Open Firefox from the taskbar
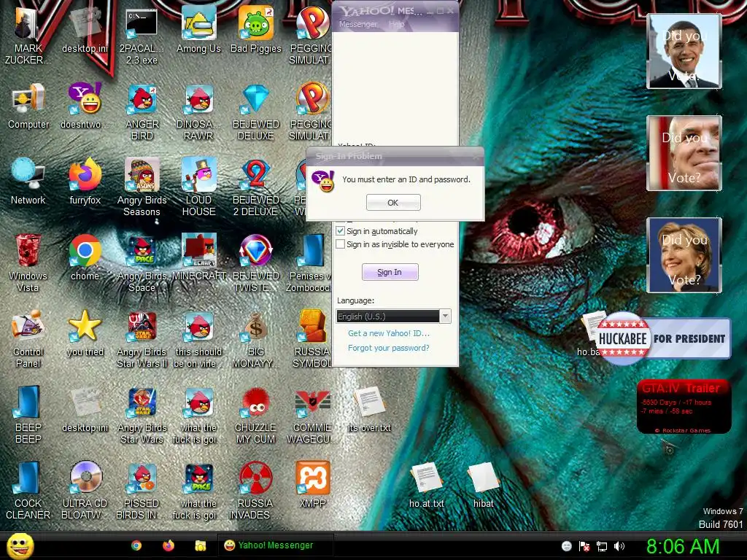The image size is (747, 560). click(169, 545)
